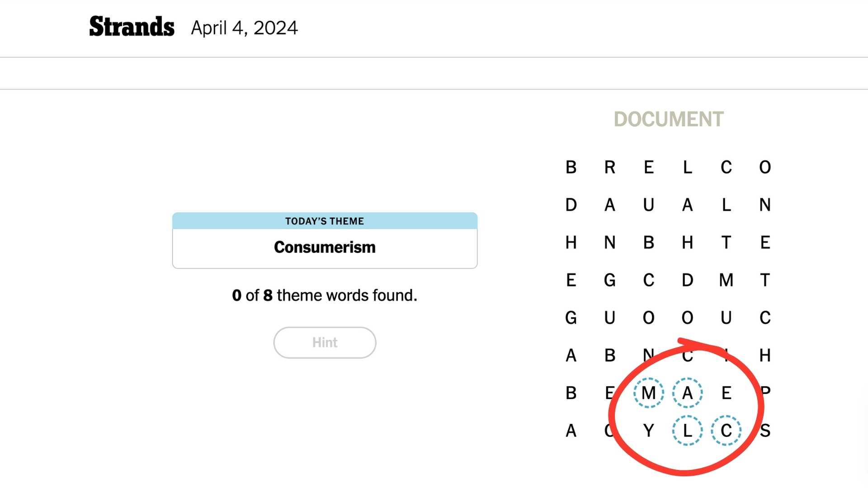
Task: Select the hinted letter L tile
Action: click(x=687, y=431)
